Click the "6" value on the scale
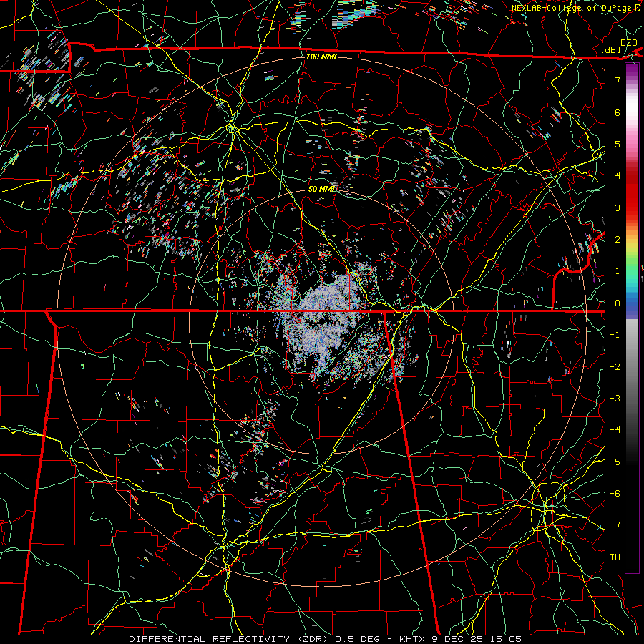This screenshot has height=644, width=644. pos(618,112)
